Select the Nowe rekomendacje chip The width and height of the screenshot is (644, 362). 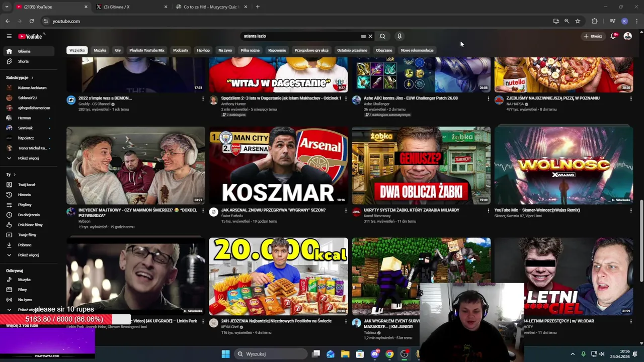coord(417,50)
